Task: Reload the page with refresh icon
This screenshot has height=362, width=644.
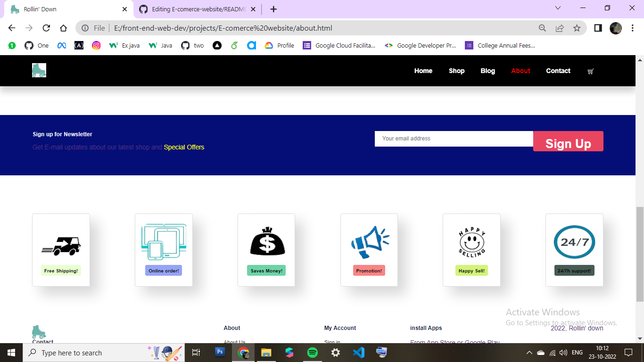Action: 46,28
